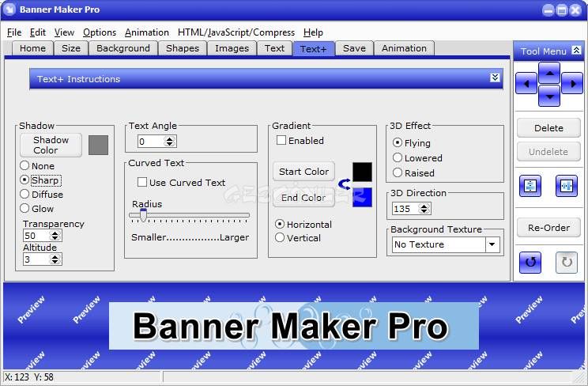
Task: Switch to the Size tab
Action: pos(71,48)
